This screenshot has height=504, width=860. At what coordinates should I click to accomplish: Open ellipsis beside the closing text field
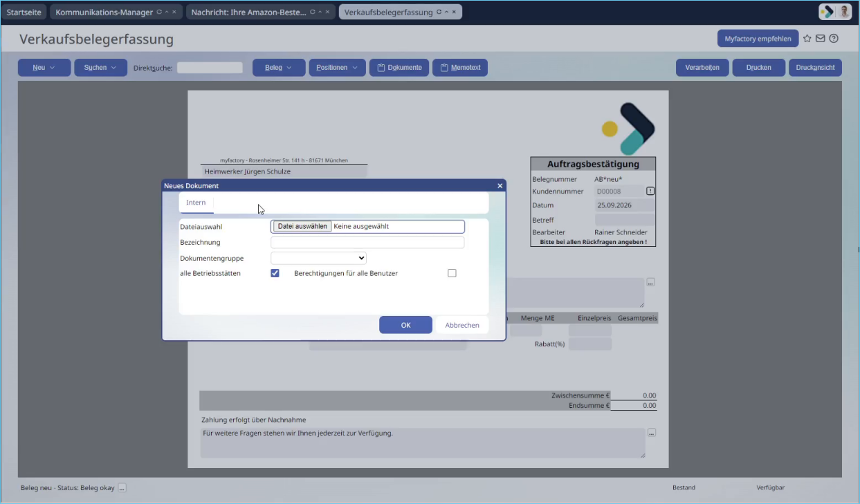[x=652, y=433]
